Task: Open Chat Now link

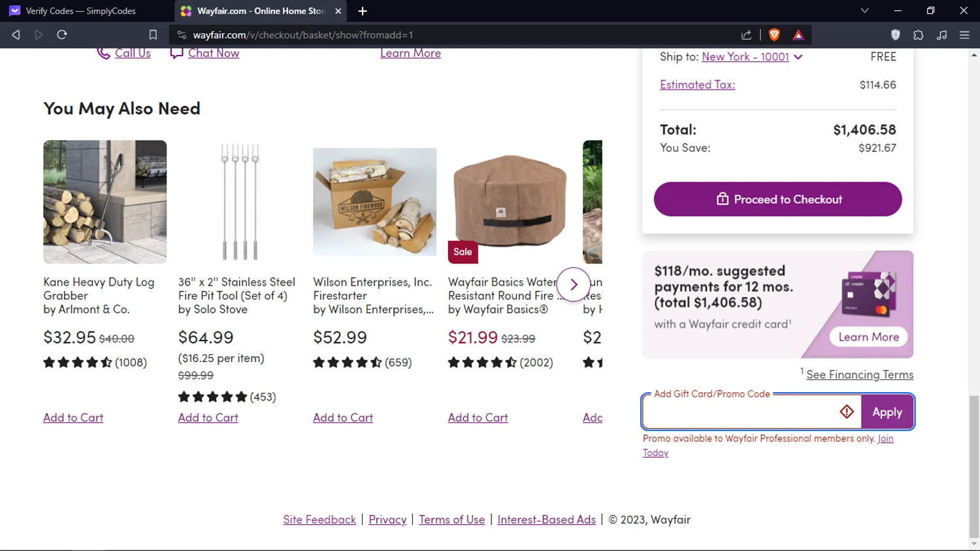Action: click(214, 53)
